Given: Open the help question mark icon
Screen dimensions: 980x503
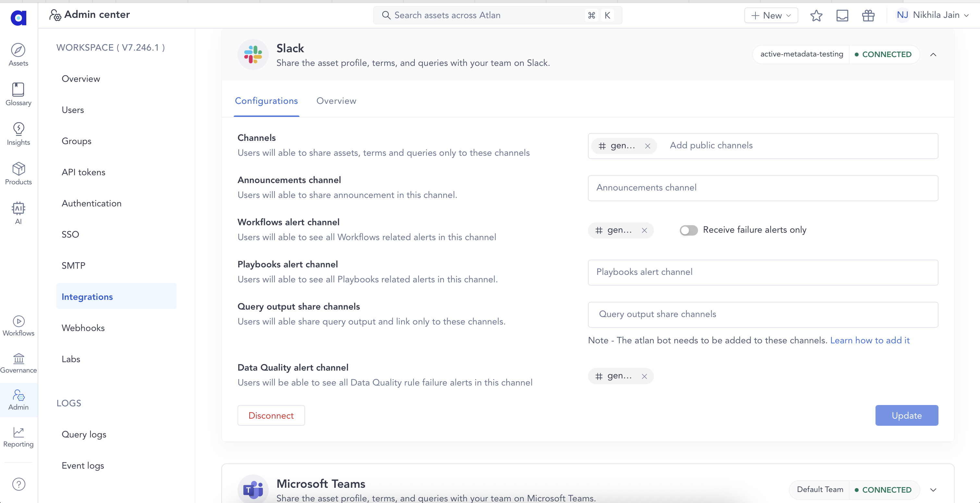Looking at the screenshot, I should tap(18, 484).
